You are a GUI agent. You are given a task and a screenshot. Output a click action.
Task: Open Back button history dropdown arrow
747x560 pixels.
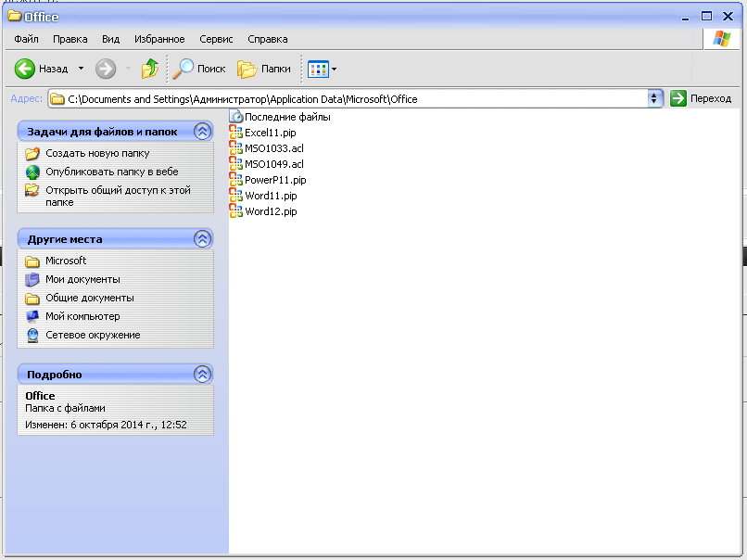coord(81,69)
